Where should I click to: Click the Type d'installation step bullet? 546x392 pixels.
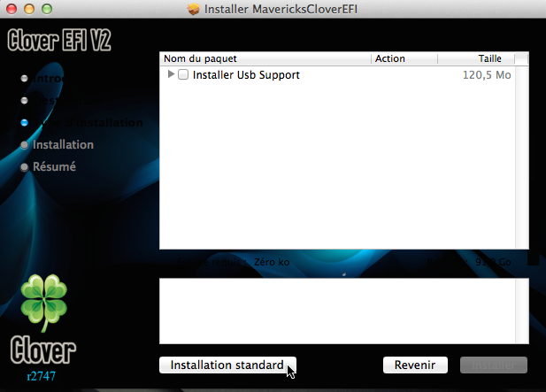coord(25,122)
